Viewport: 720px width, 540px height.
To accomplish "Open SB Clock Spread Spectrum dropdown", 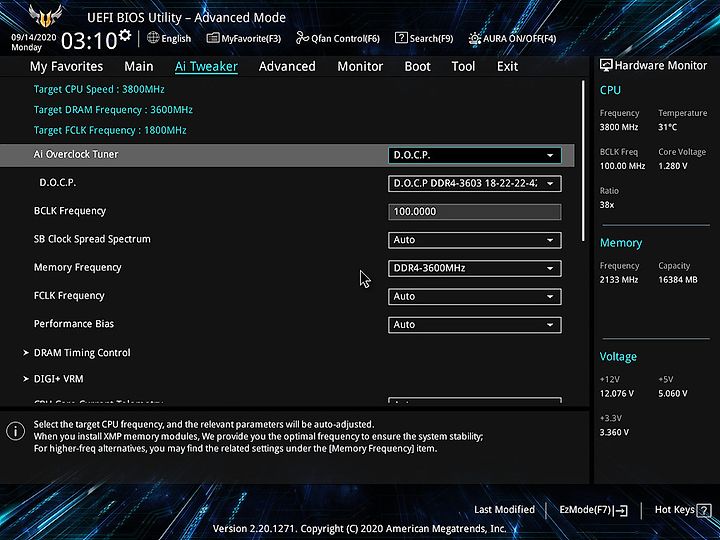I will coord(474,240).
